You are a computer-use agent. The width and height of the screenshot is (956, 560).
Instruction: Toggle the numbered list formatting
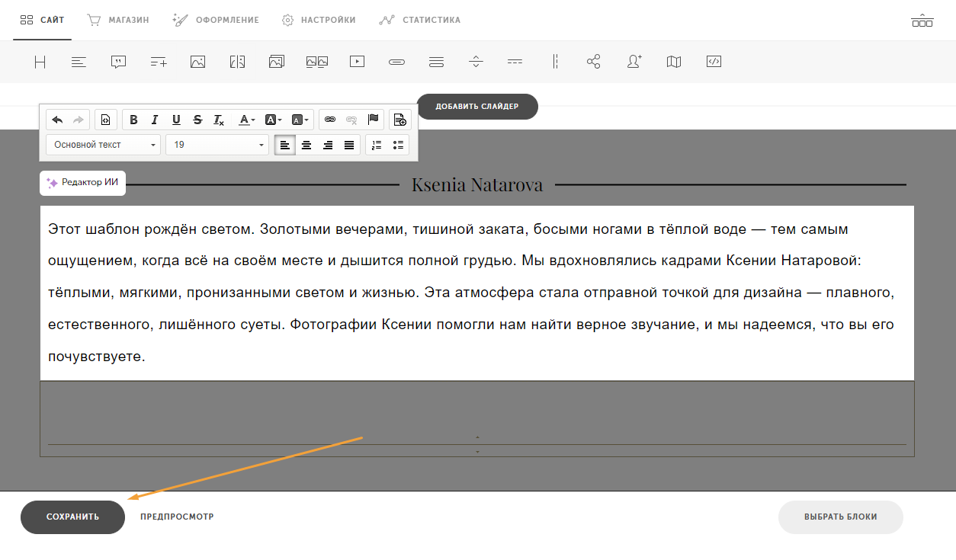click(376, 145)
